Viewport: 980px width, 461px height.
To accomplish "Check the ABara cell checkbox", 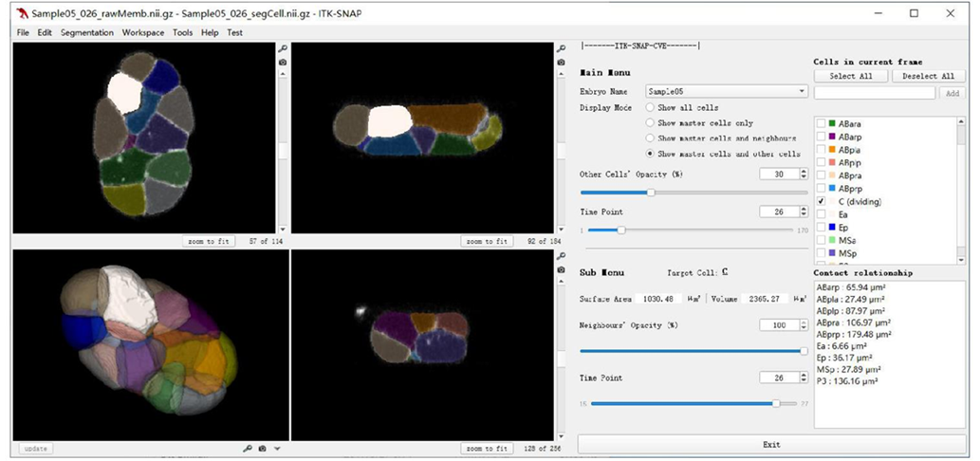I will (820, 124).
